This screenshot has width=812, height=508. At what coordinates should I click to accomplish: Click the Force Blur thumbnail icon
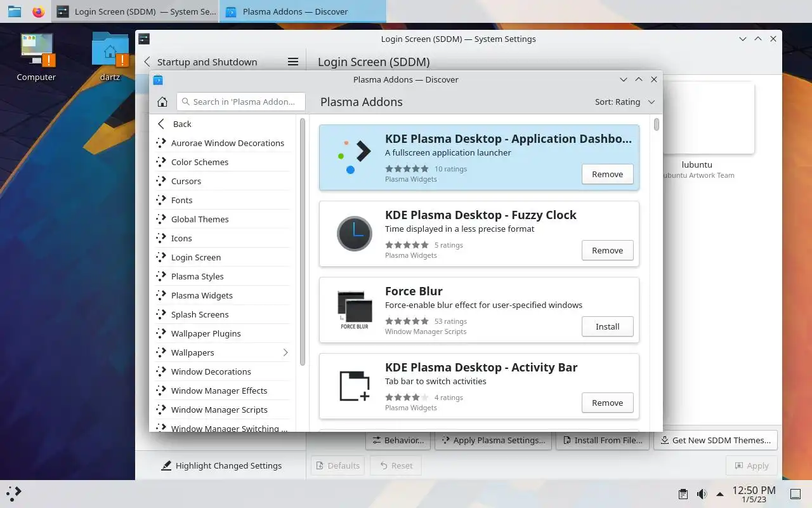point(355,310)
